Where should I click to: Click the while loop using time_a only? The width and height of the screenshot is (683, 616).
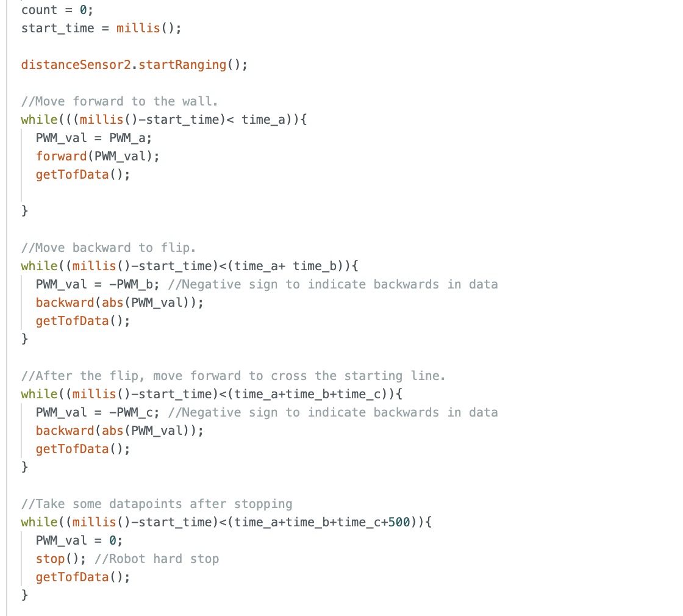point(164,120)
